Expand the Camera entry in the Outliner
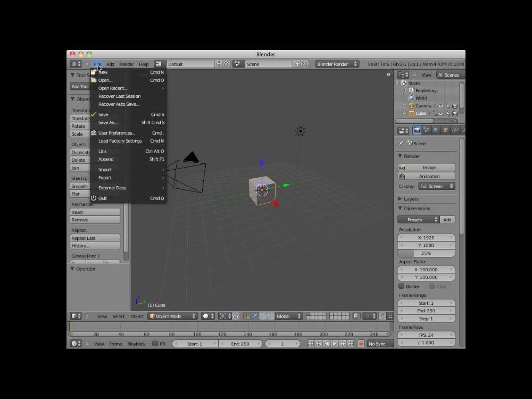The height and width of the screenshot is (399, 532). [x=404, y=106]
